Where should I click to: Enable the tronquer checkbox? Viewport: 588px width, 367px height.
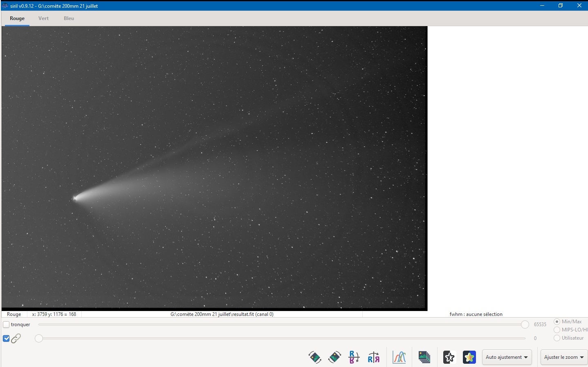coord(6,324)
